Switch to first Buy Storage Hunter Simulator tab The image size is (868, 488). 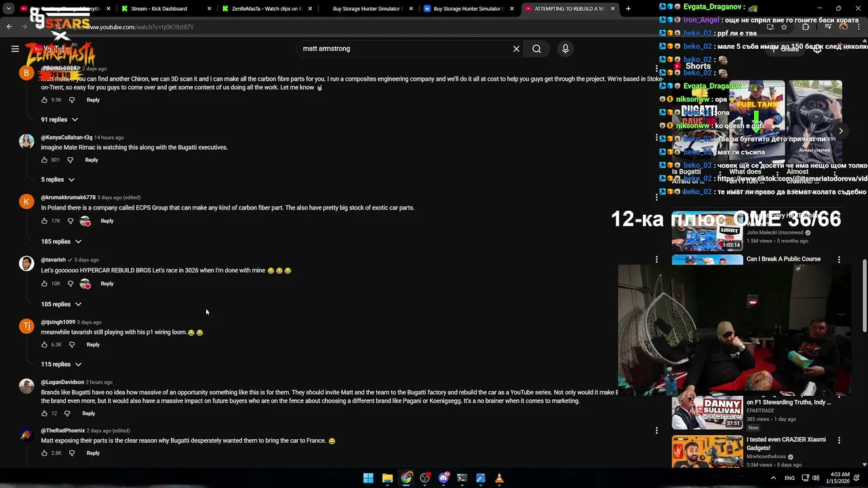(x=368, y=9)
